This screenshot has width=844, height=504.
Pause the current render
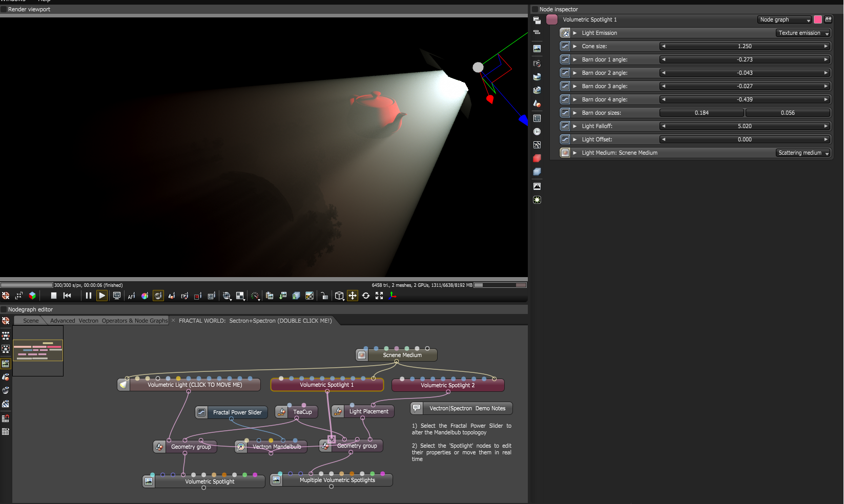(89, 296)
